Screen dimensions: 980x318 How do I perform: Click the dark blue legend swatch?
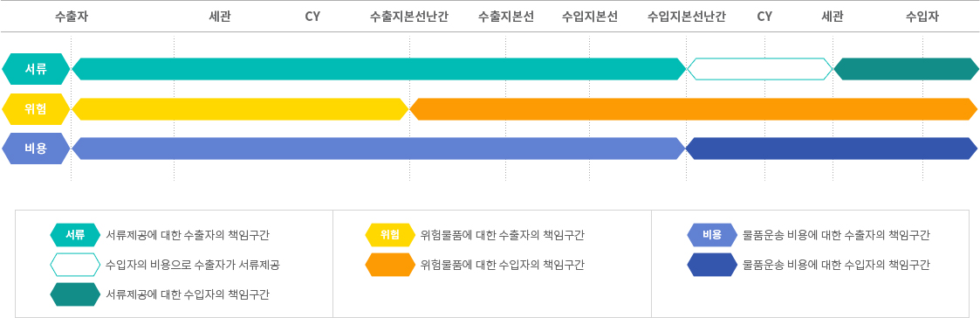click(x=712, y=265)
